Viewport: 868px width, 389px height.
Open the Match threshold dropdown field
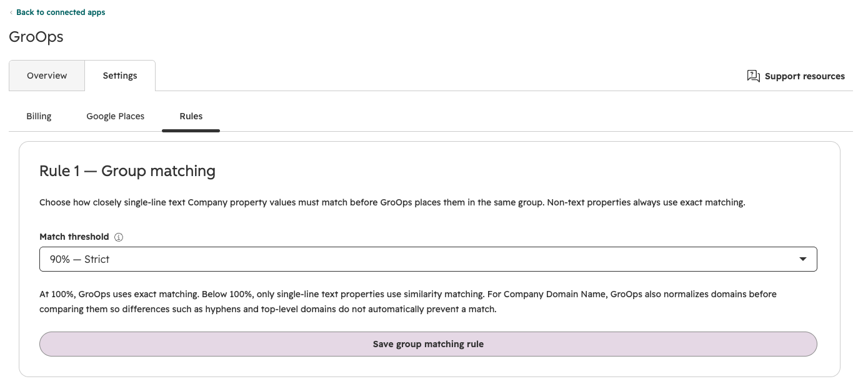click(428, 259)
